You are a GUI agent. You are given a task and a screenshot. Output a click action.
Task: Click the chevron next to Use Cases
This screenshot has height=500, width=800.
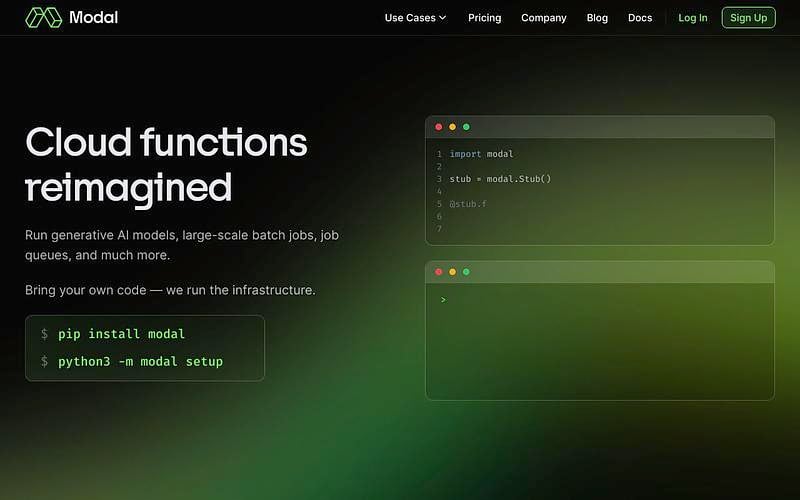(442, 18)
